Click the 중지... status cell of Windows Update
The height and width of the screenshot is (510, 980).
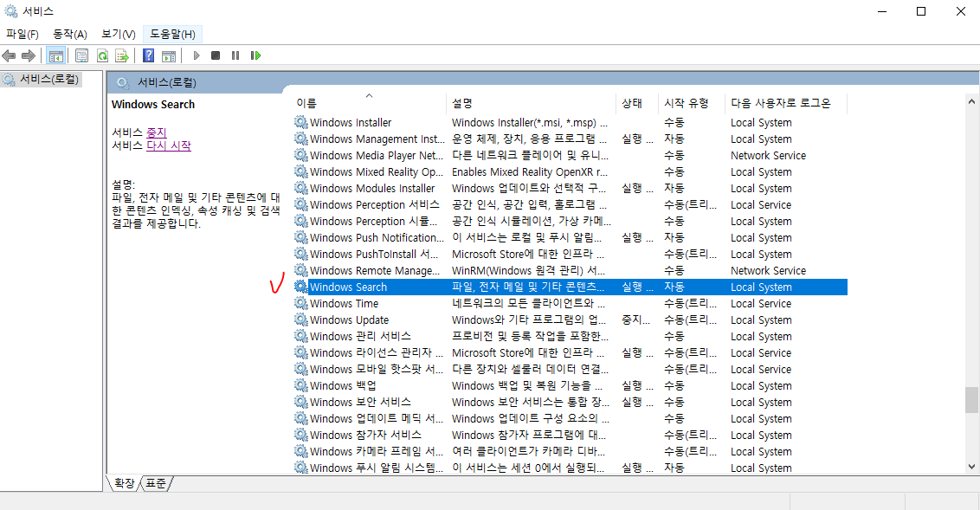(635, 320)
